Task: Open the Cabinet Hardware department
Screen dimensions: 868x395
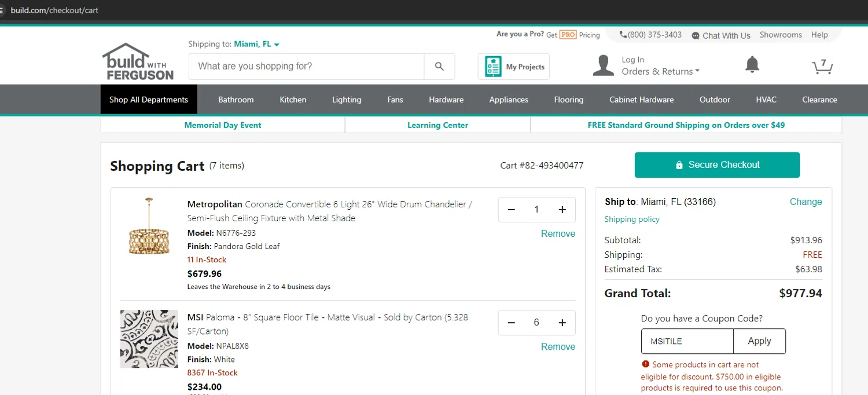Action: pos(641,100)
